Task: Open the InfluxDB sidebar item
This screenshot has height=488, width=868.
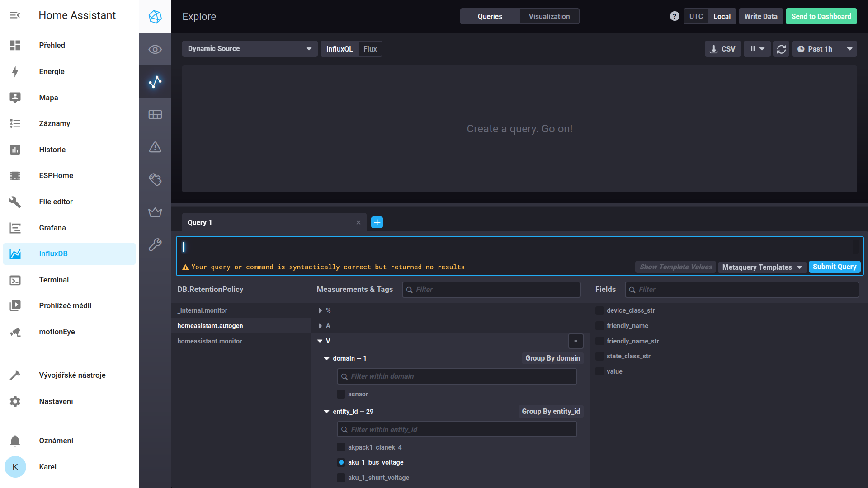Action: tap(69, 253)
